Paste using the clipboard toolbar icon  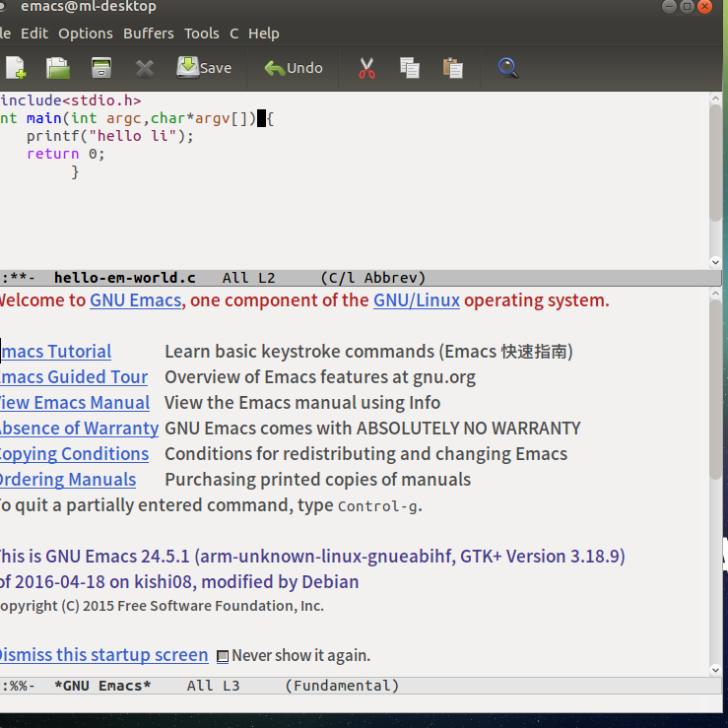coord(452,68)
